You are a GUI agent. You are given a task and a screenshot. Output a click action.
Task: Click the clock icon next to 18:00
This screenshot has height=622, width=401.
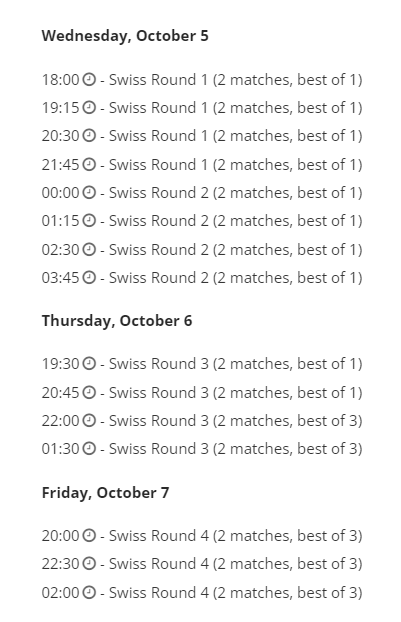89,79
